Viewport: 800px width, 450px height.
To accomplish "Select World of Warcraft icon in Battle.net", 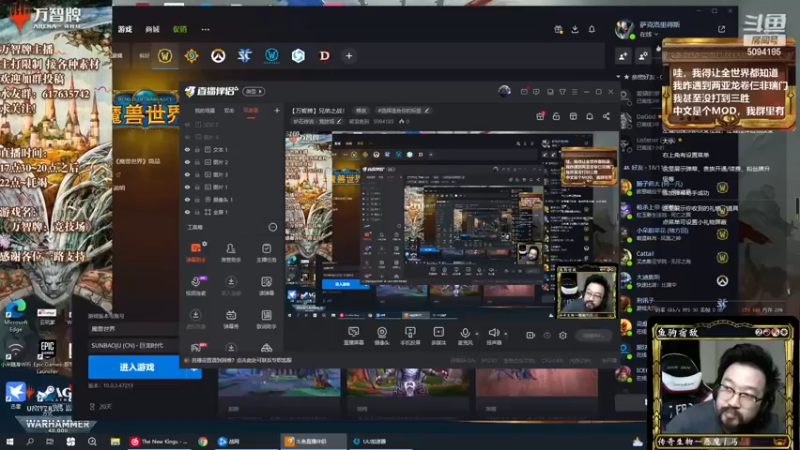I will click(x=165, y=56).
